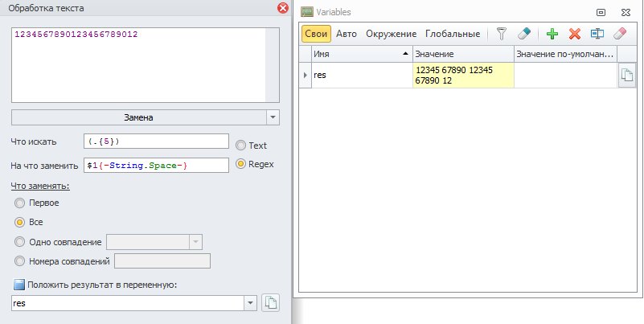Open the Замена operation dropdown

point(273,117)
